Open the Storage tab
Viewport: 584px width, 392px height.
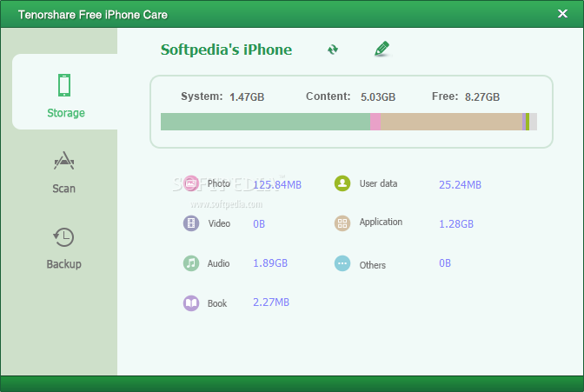[65, 91]
